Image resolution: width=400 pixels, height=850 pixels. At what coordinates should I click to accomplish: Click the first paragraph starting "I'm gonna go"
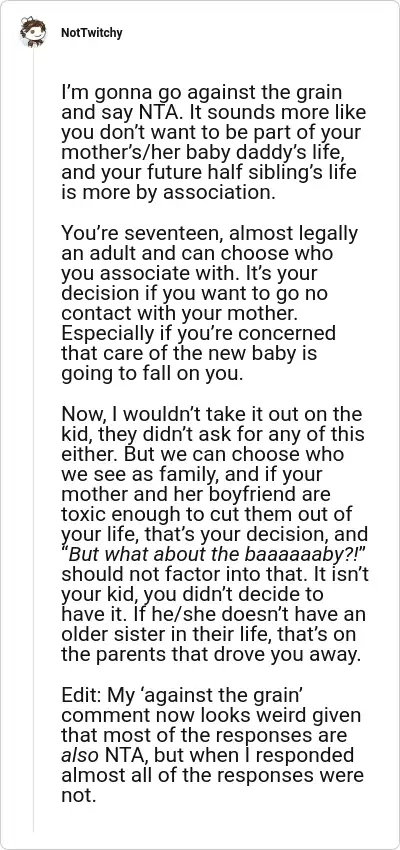[x=214, y=143]
